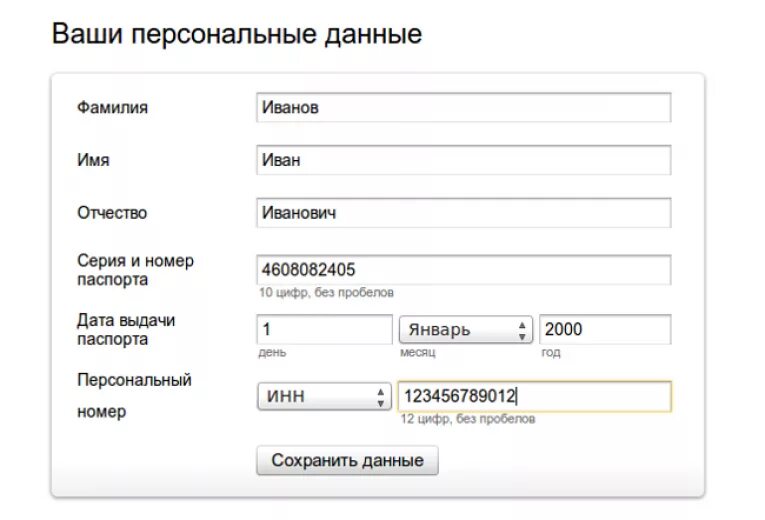
Task: Click the Серия и номер паспорта label
Action: point(135,270)
